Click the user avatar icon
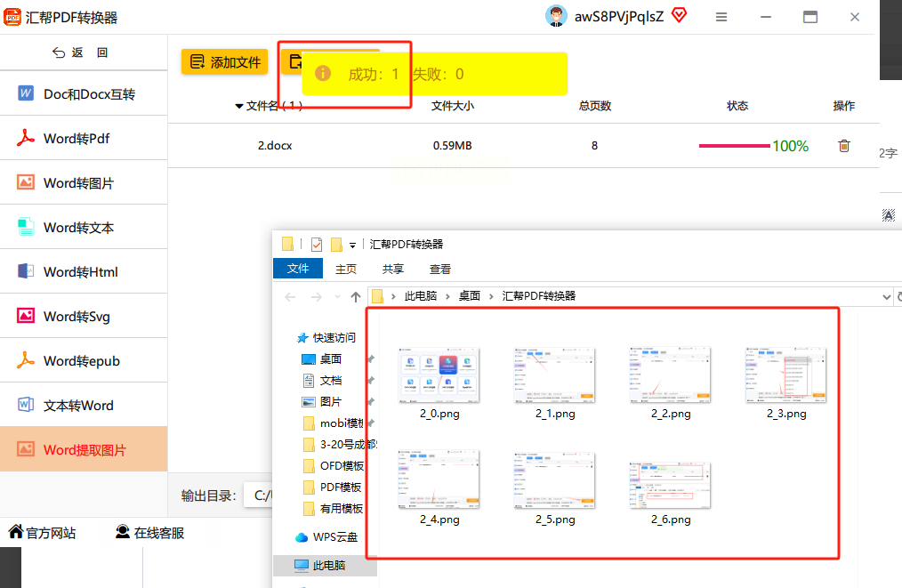 click(556, 16)
